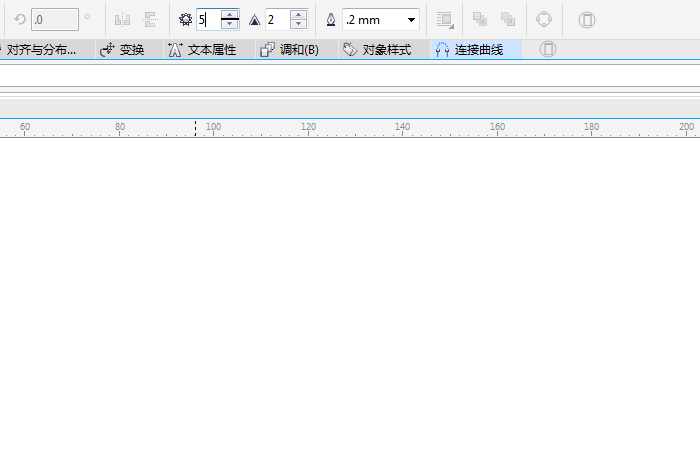The height and width of the screenshot is (450, 700).
Task: Open the wrap text options icon
Action: 445,19
